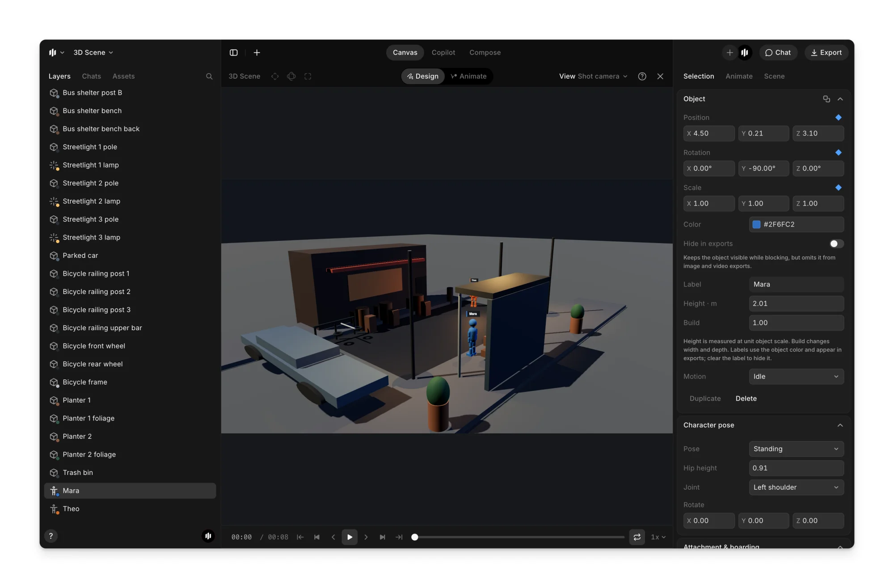Search layers with the magnifier icon

tap(209, 76)
